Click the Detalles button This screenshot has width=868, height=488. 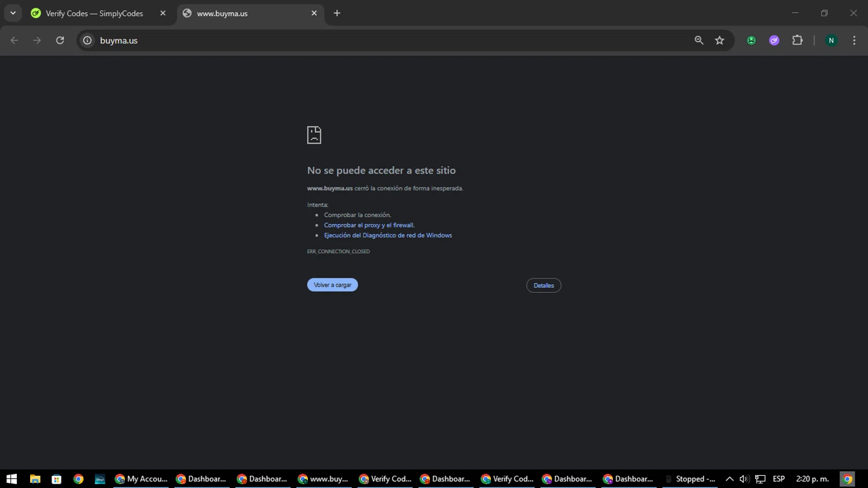543,285
